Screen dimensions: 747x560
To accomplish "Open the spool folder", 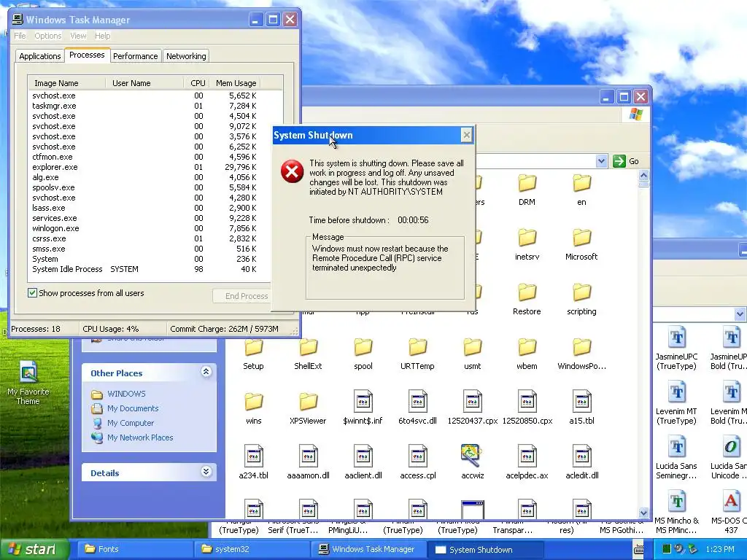I will pyautogui.click(x=363, y=354).
